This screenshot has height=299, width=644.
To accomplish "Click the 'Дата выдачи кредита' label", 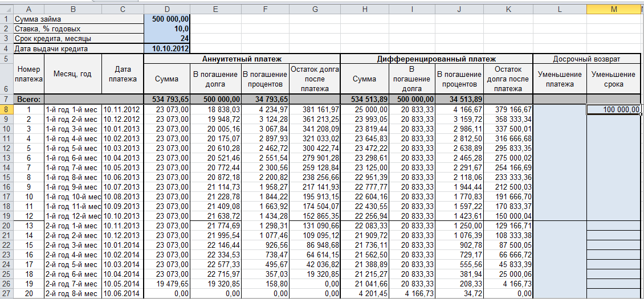I will pos(79,48).
